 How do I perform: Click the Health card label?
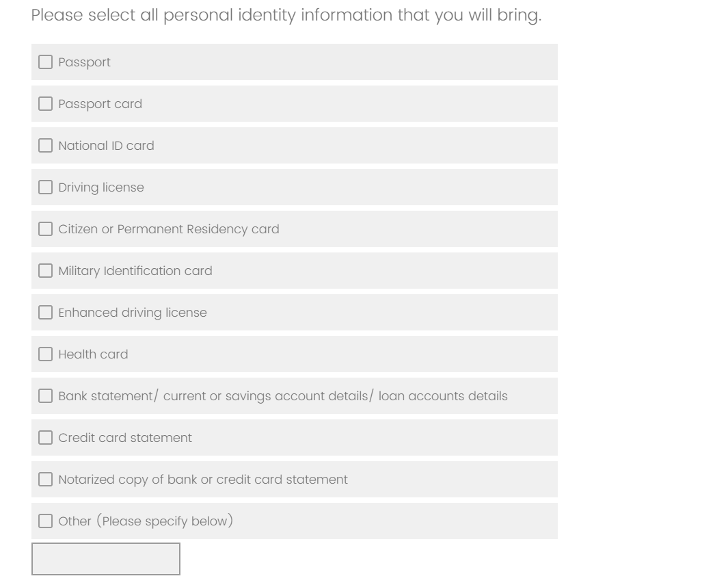[94, 354]
